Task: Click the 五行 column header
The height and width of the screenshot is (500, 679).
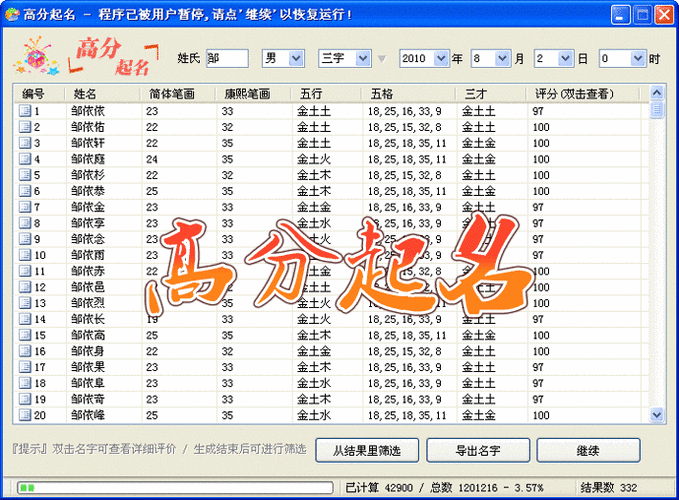Action: click(326, 94)
